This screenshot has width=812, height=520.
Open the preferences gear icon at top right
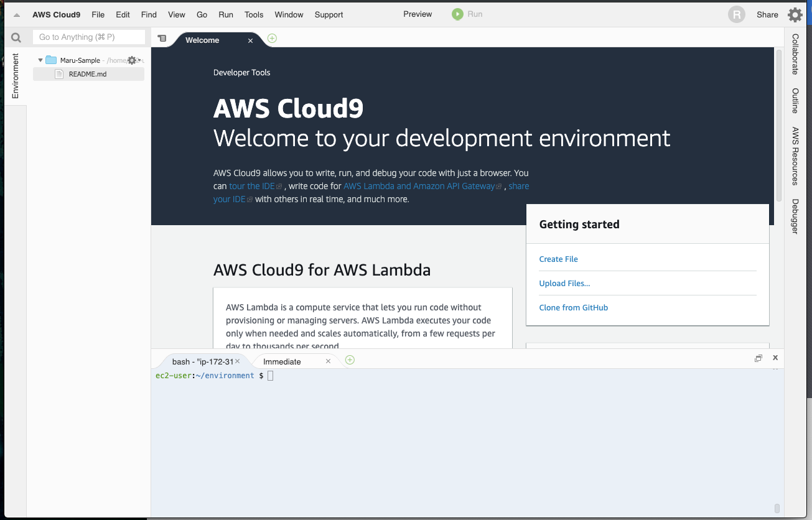pyautogui.click(x=795, y=15)
